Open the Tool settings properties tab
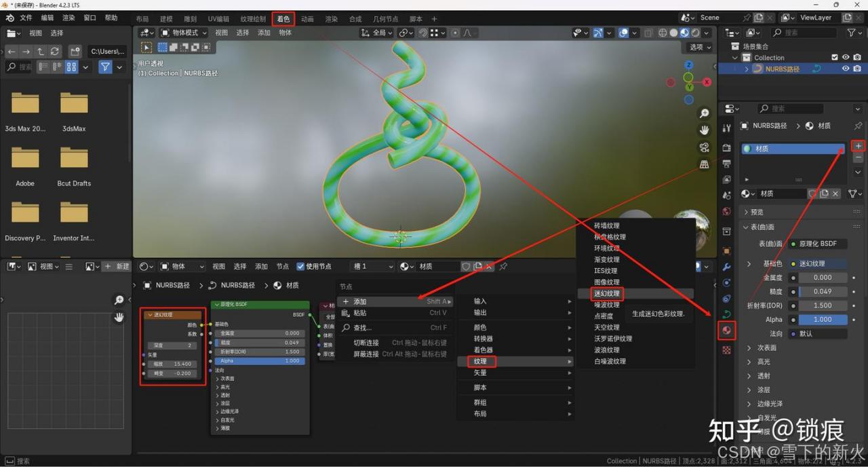The height and width of the screenshot is (467, 868). pos(727,128)
